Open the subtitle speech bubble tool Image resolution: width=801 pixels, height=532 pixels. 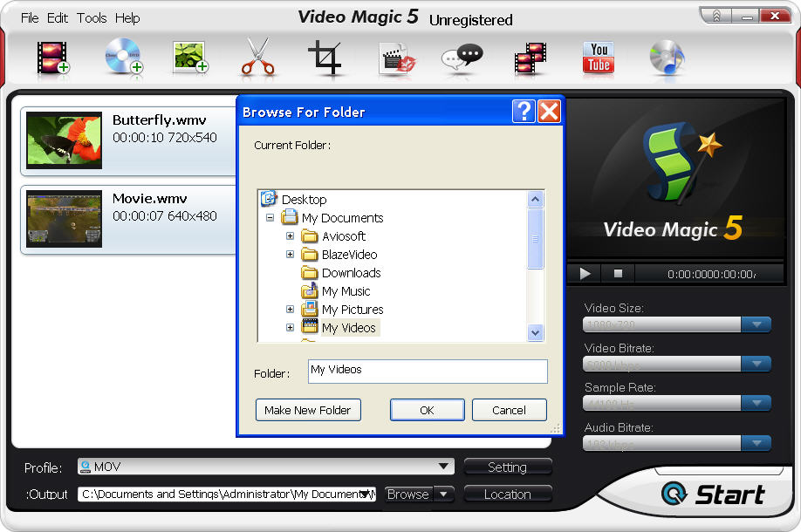click(x=462, y=58)
